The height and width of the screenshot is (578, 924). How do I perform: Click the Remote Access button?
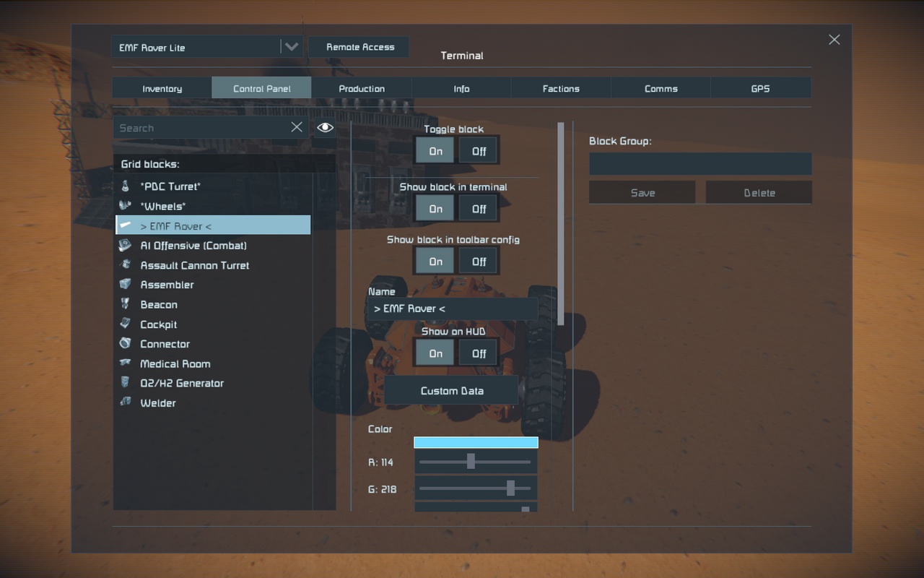(x=359, y=47)
